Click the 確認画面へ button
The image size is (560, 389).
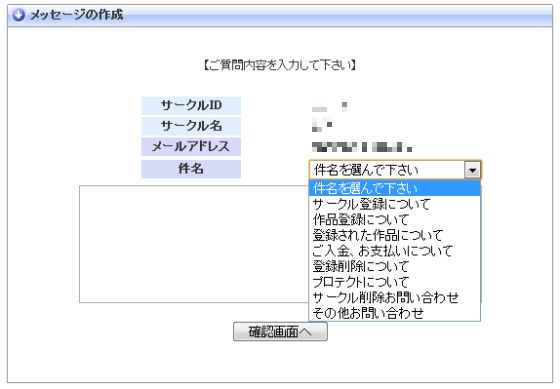pos(280,332)
